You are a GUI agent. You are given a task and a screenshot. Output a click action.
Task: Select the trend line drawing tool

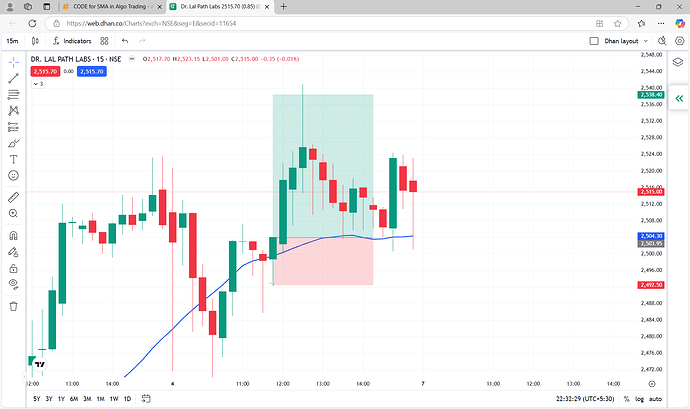coord(14,78)
